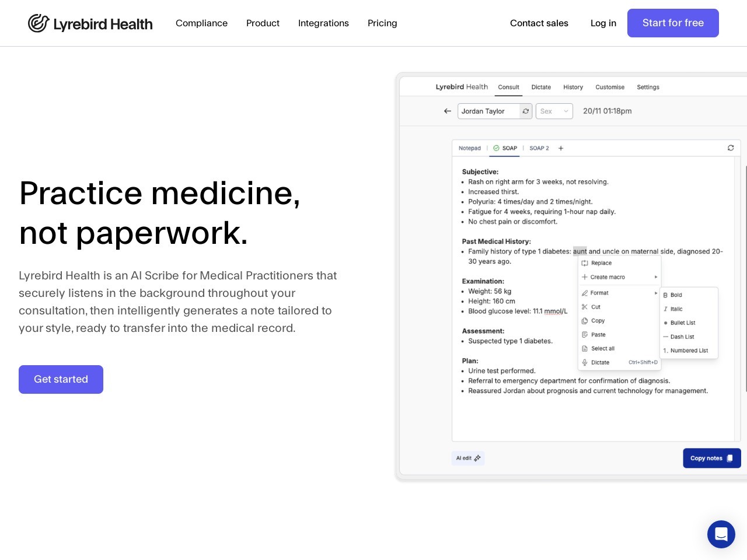This screenshot has height=560, width=747.
Task: Click the Start for free button
Action: 673,23
